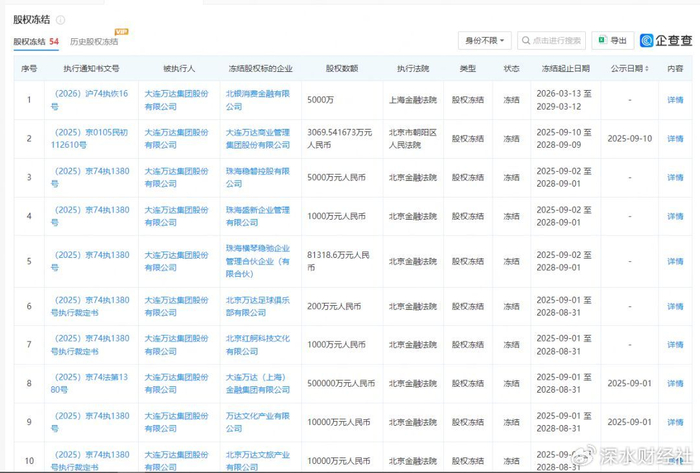The image size is (700, 473).
Task: Open 详情 for row 1
Action: pyautogui.click(x=675, y=100)
